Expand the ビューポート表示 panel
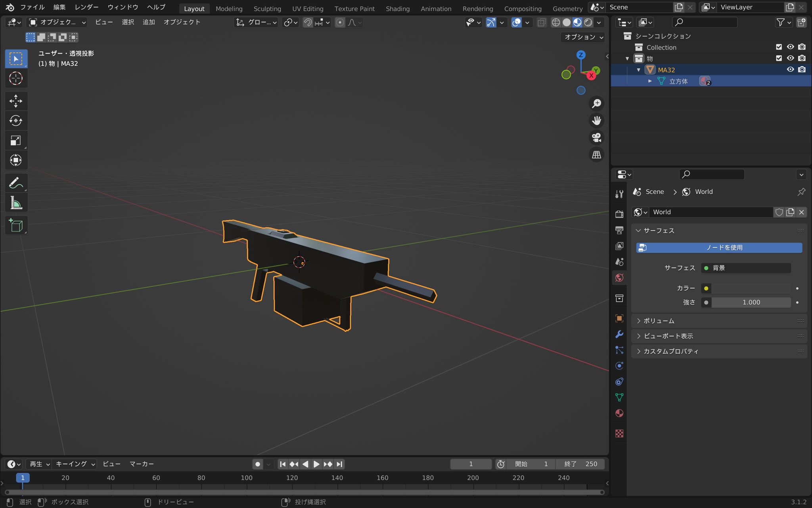The height and width of the screenshot is (508, 812). click(x=668, y=336)
